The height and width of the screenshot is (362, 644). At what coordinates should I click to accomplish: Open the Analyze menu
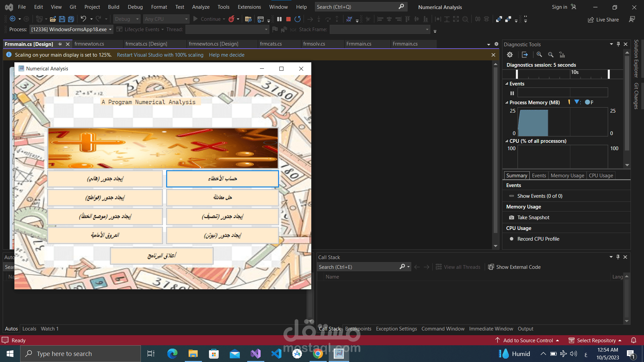[x=201, y=7]
